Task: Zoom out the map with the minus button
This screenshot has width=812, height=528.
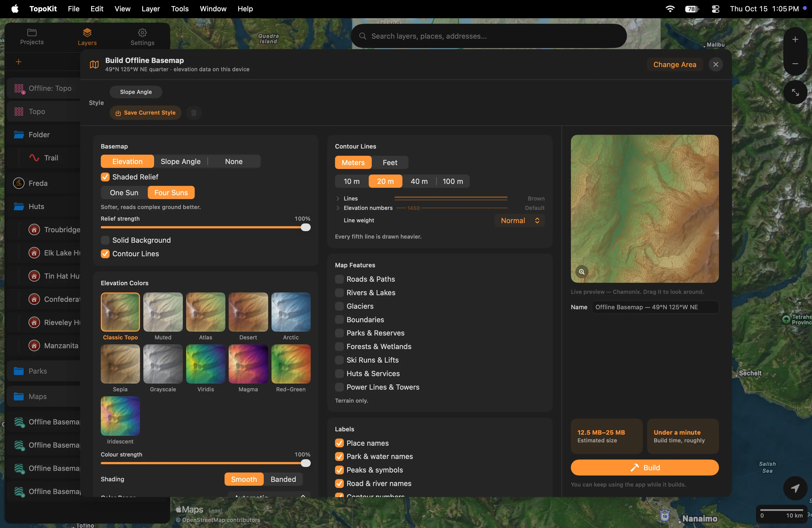Action: (795, 64)
